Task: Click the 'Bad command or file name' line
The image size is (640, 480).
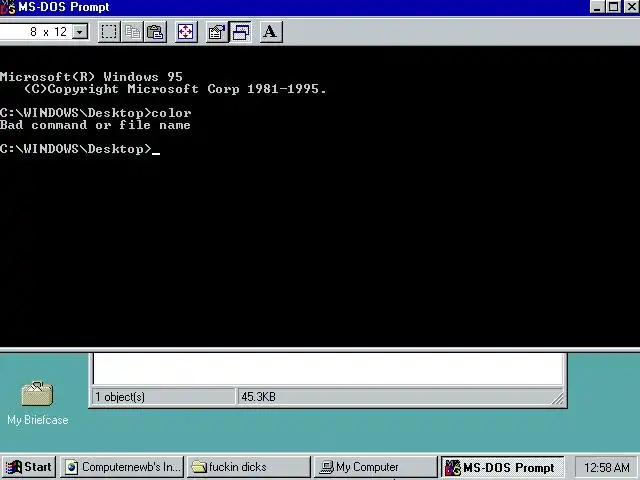Action: 95,125
